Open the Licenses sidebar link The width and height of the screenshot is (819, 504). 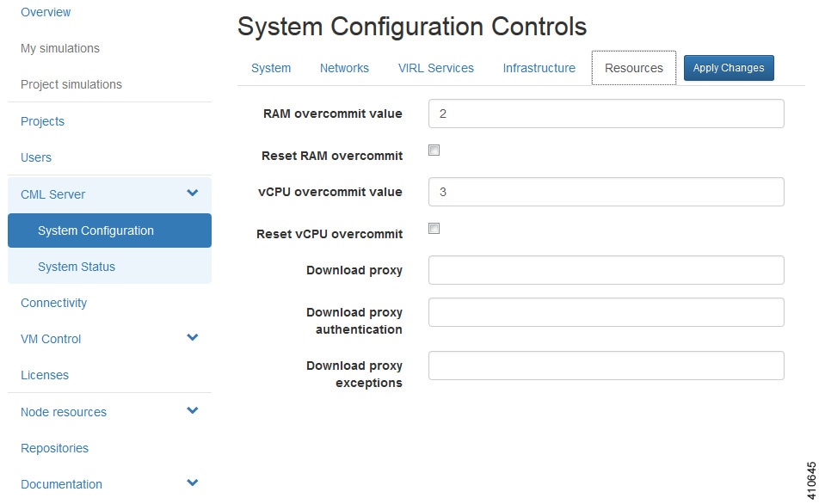[45, 375]
